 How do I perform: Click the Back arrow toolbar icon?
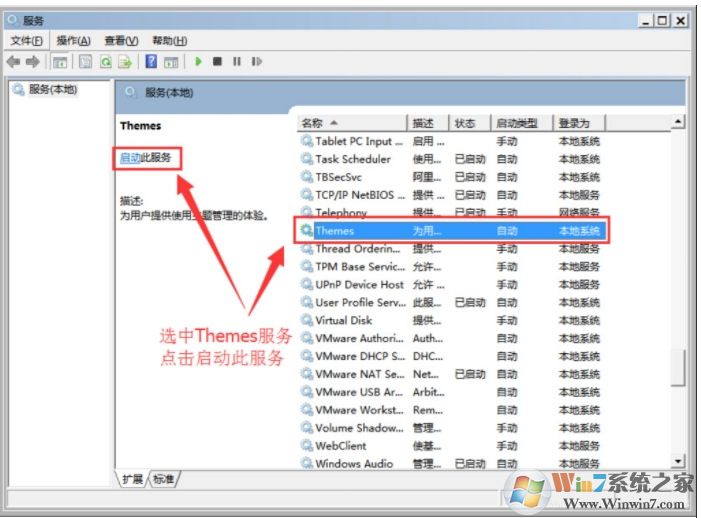[14, 62]
